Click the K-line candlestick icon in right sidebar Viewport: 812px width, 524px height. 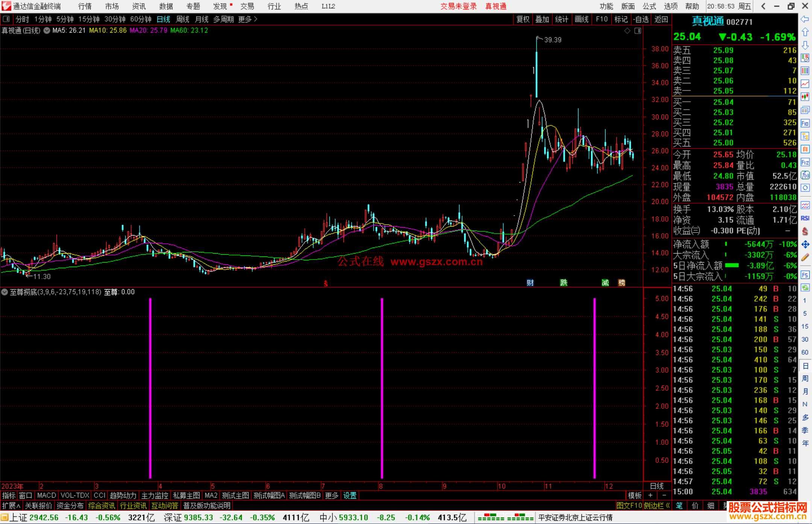tap(805, 97)
